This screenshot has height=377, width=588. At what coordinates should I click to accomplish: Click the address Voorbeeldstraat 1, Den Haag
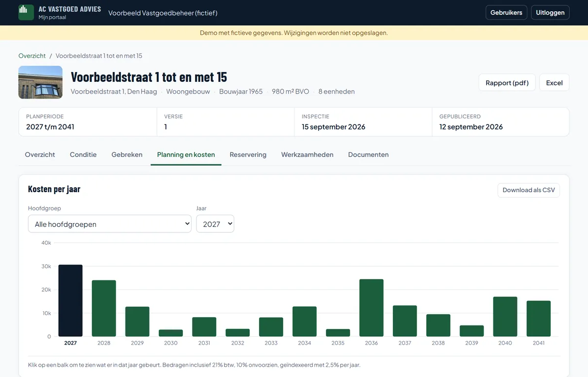pyautogui.click(x=114, y=91)
